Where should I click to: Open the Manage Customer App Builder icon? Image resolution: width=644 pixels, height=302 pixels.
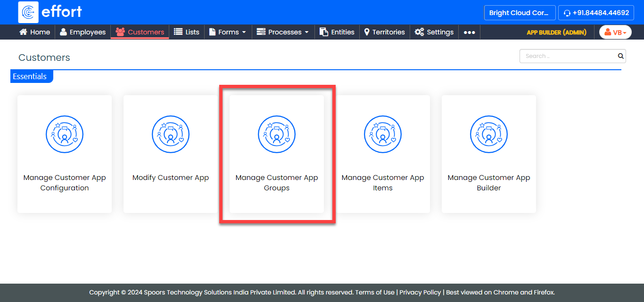pyautogui.click(x=489, y=135)
